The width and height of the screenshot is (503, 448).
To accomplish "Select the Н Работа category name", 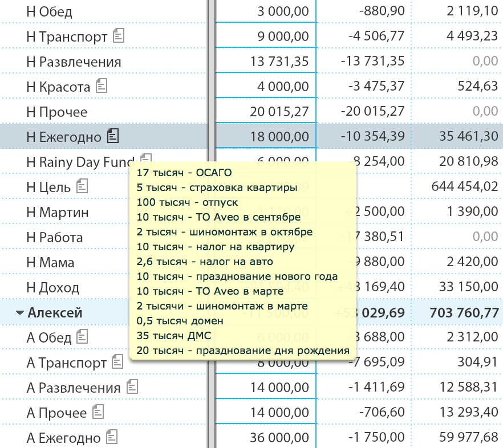I will (55, 238).
